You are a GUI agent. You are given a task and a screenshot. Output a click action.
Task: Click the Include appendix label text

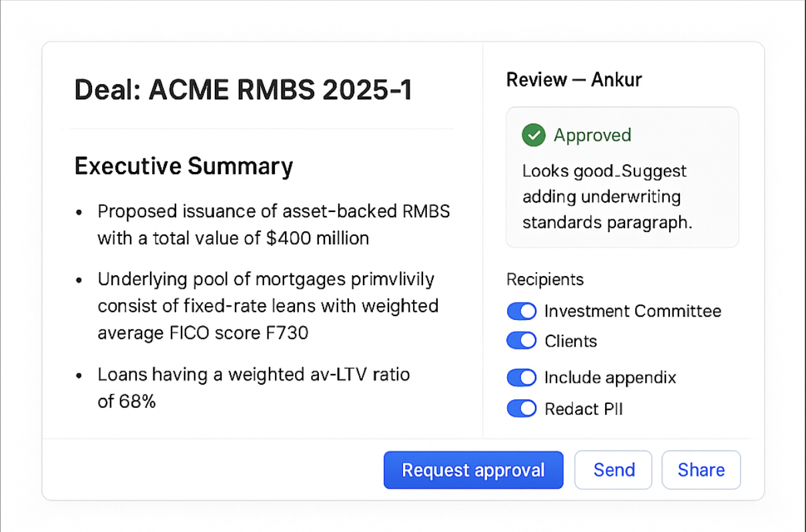(611, 378)
